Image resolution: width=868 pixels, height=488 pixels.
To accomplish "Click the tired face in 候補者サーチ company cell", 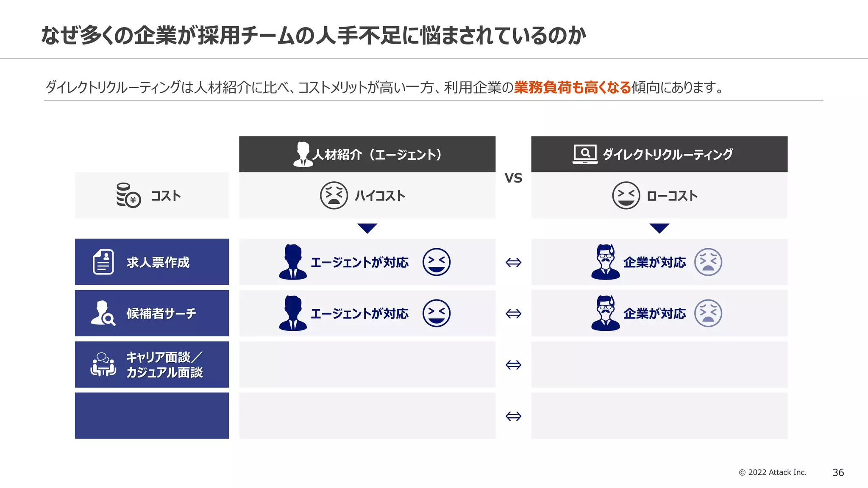I will (708, 313).
